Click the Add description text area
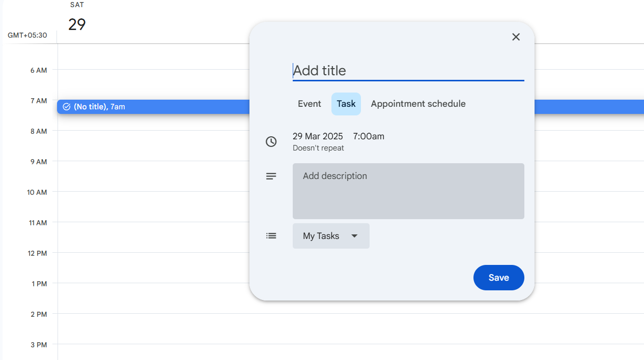 (x=408, y=191)
